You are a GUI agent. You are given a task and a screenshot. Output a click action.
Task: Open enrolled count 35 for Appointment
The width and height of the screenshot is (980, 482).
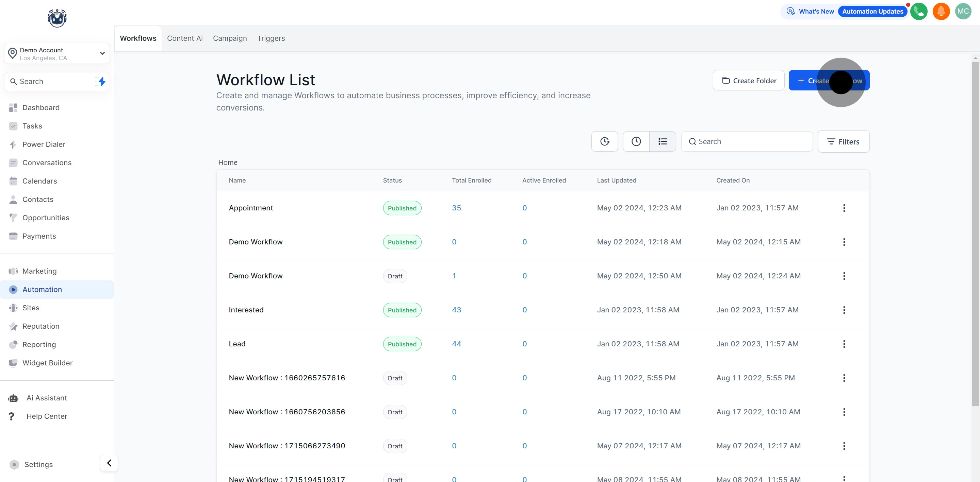click(x=456, y=208)
